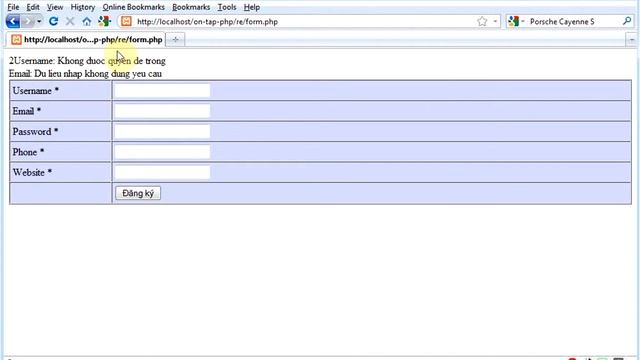
Task: Open the address bar history dropdown
Action: 495,21
